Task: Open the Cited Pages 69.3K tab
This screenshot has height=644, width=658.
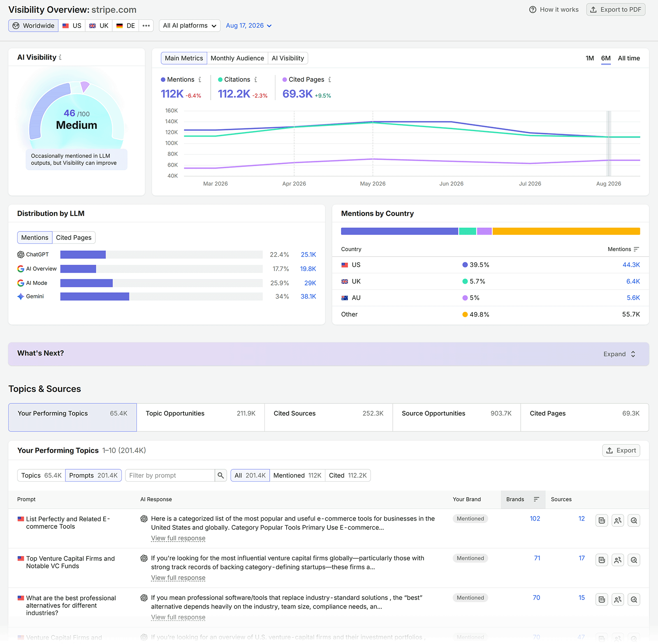Action: click(x=585, y=417)
